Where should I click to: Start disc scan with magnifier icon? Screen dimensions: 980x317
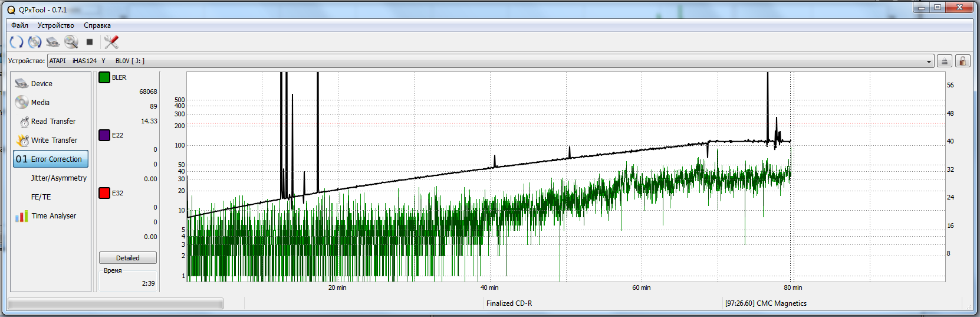tap(71, 42)
